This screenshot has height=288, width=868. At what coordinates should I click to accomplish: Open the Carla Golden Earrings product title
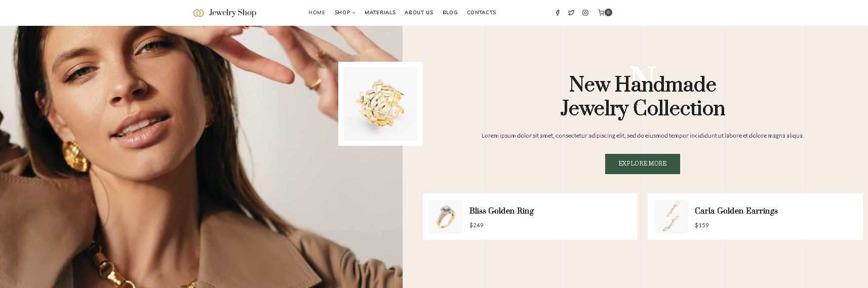pyautogui.click(x=736, y=211)
